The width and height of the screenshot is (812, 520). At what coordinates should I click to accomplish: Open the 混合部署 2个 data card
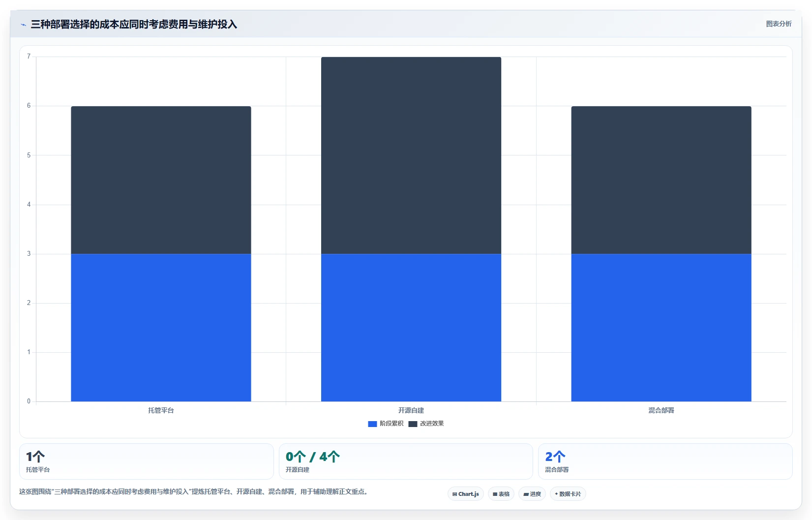(665, 461)
